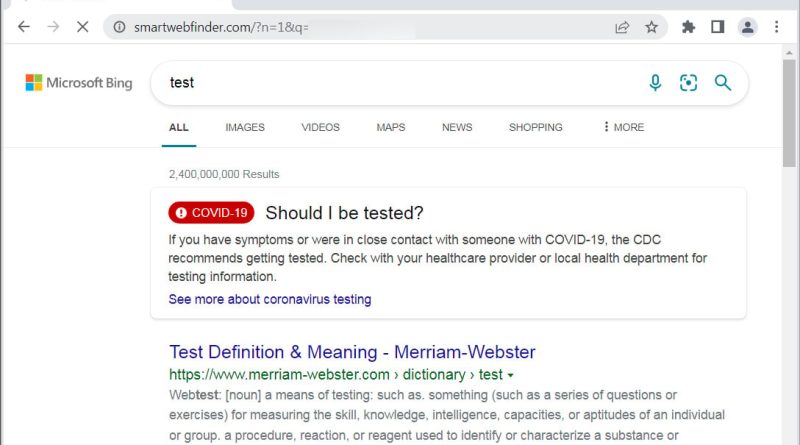800x445 pixels.
Task: Toggle the browser side panel
Action: click(x=717, y=27)
